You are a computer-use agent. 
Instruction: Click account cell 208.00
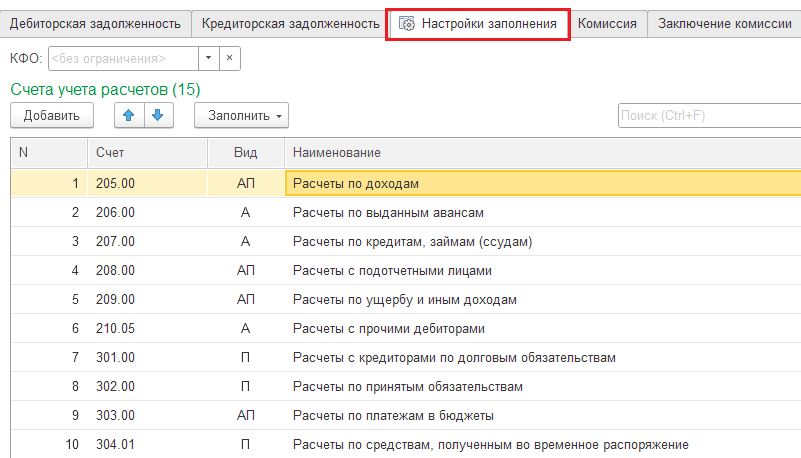(x=148, y=271)
